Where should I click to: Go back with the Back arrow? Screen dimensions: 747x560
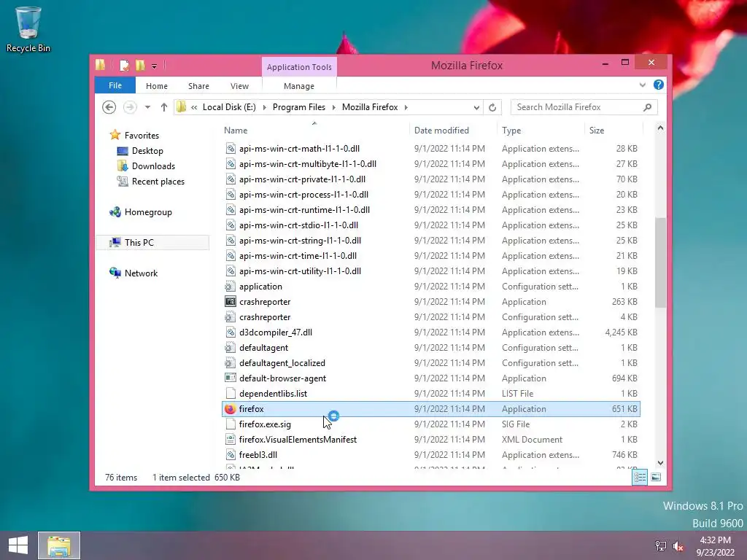[x=109, y=107]
